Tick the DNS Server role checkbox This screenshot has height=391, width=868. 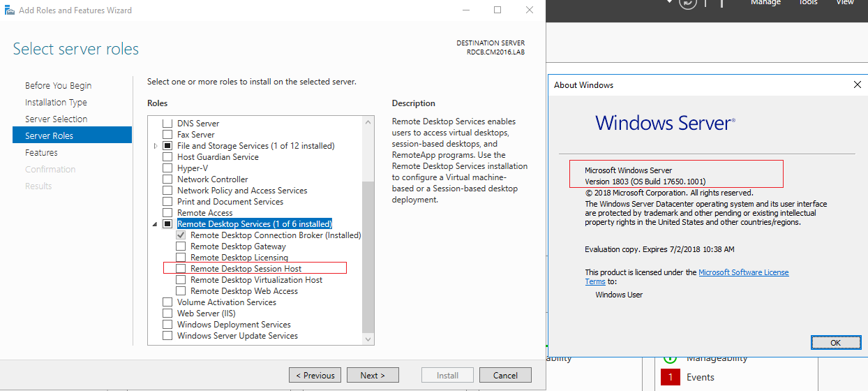pyautogui.click(x=167, y=124)
